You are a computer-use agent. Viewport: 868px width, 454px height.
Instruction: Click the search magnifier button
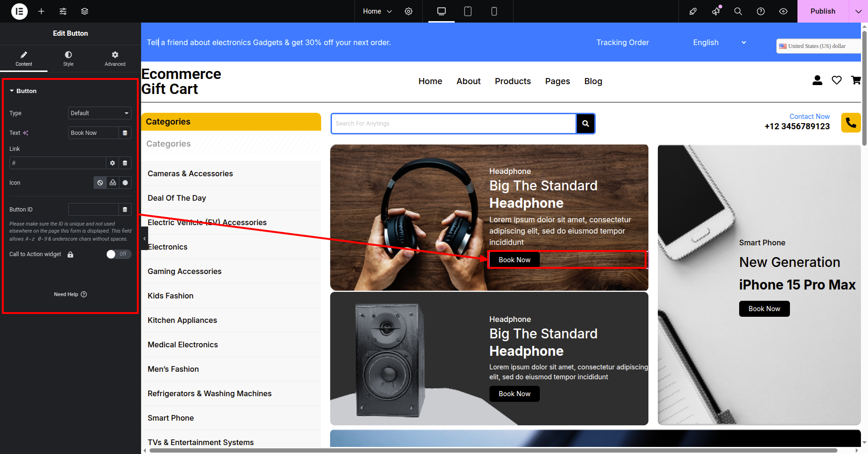coord(585,124)
